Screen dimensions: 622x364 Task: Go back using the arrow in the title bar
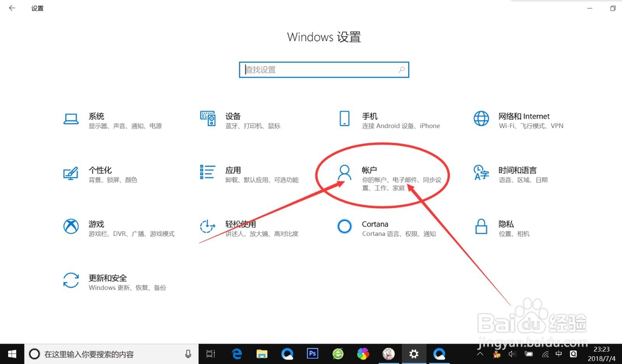(x=12, y=8)
